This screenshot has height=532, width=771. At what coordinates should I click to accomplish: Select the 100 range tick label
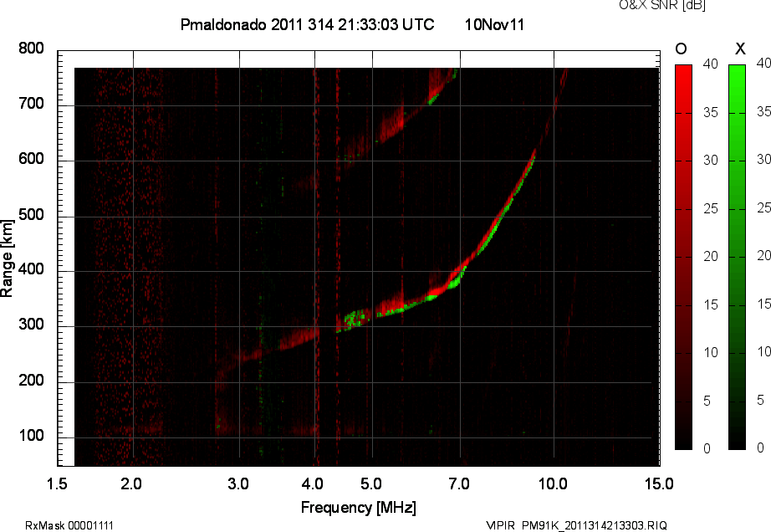tap(31, 436)
